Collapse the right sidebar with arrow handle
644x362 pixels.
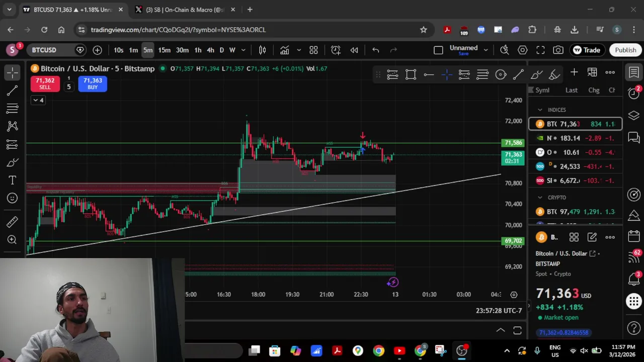click(528, 306)
